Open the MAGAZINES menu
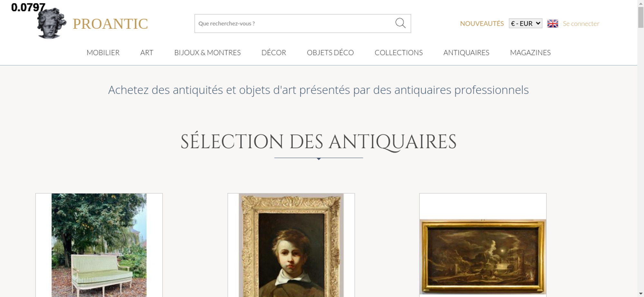This screenshot has height=297, width=644. (x=530, y=53)
